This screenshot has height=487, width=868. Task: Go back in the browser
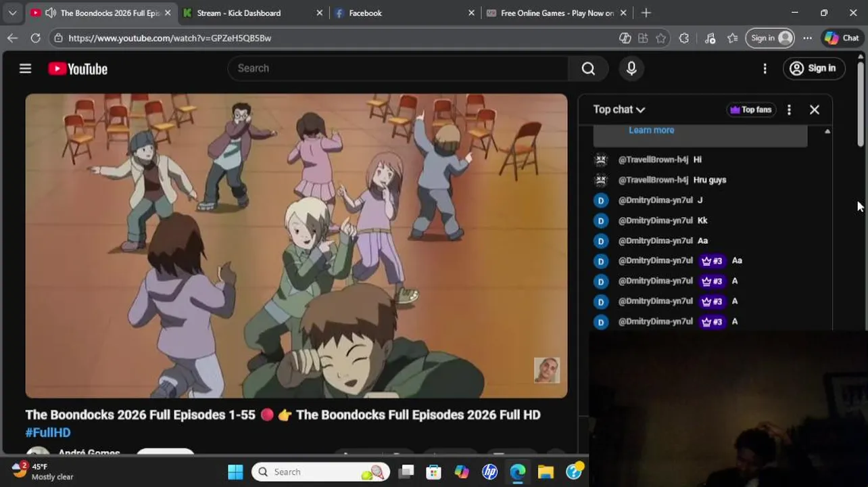click(12, 38)
